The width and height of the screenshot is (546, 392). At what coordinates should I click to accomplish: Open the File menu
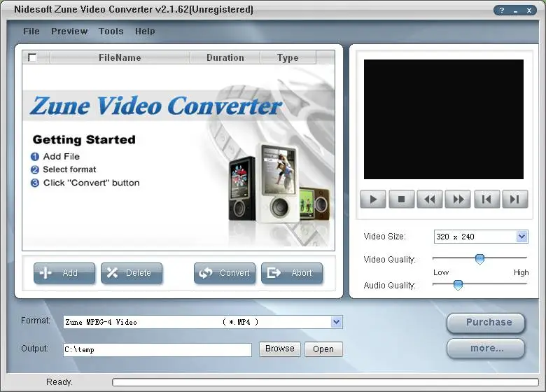click(x=31, y=31)
